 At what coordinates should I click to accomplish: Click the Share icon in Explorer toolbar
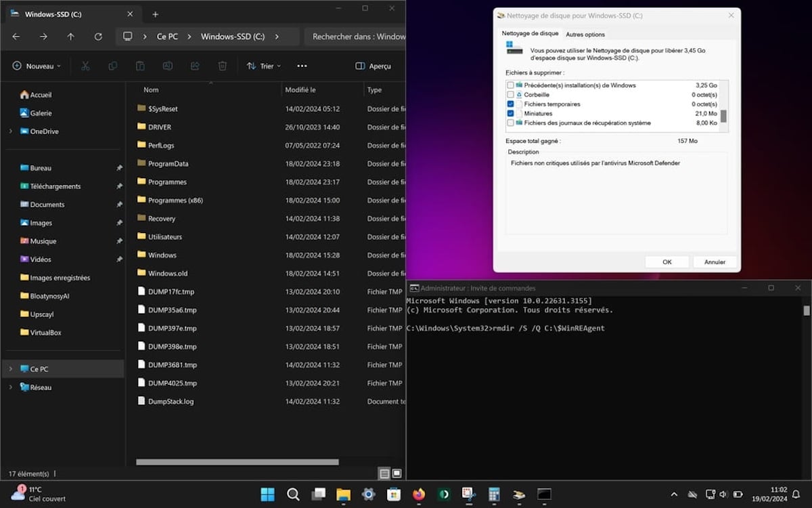tap(195, 66)
